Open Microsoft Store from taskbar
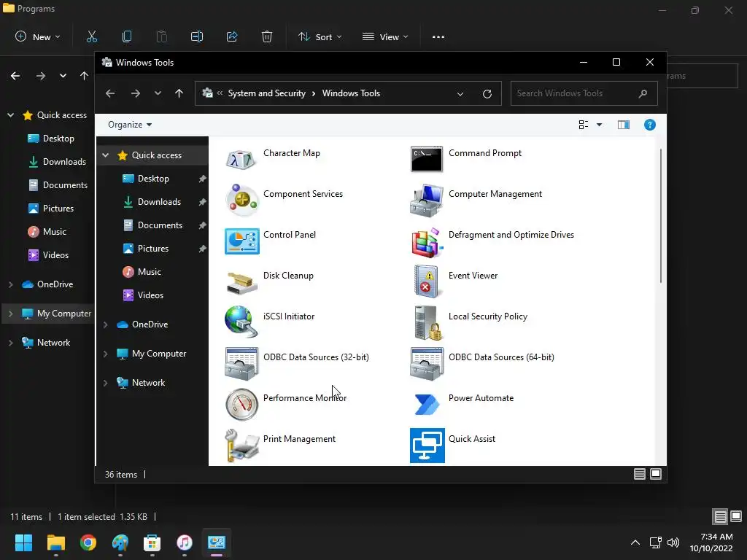Screen dimensions: 747x560 (x=152, y=542)
